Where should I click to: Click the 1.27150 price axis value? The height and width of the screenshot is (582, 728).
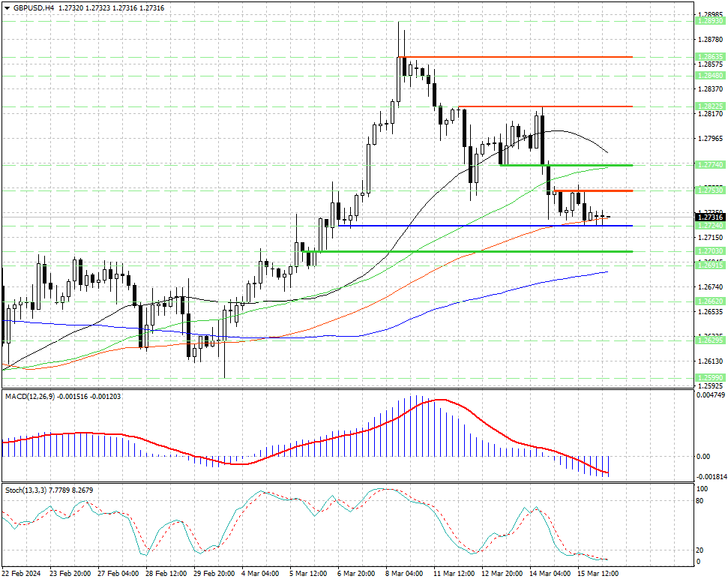711,237
